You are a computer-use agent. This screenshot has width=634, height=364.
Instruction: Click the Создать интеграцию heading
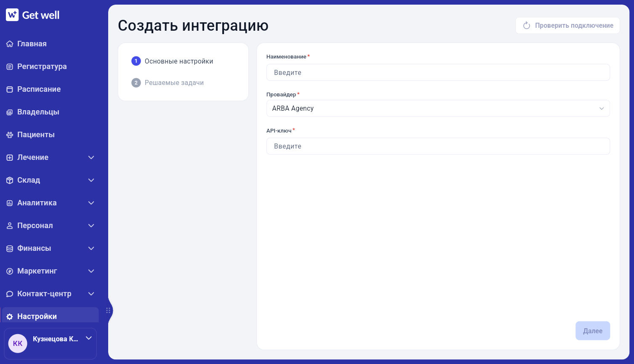[x=193, y=26]
